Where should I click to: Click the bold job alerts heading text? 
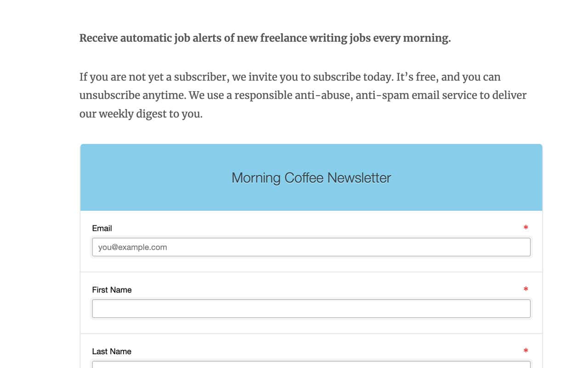(x=265, y=38)
